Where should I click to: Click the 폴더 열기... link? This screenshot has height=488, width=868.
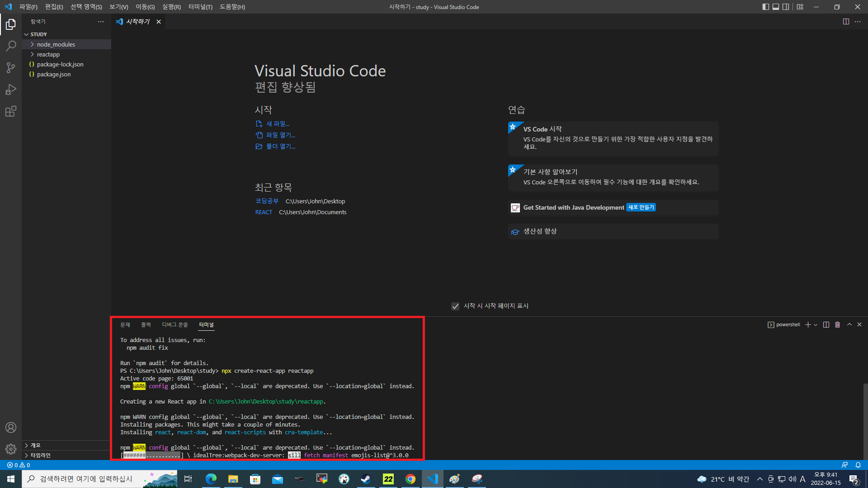pos(280,146)
